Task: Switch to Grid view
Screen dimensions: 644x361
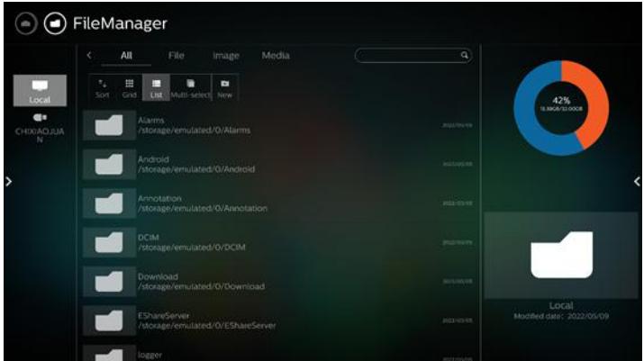Action: [x=129, y=88]
